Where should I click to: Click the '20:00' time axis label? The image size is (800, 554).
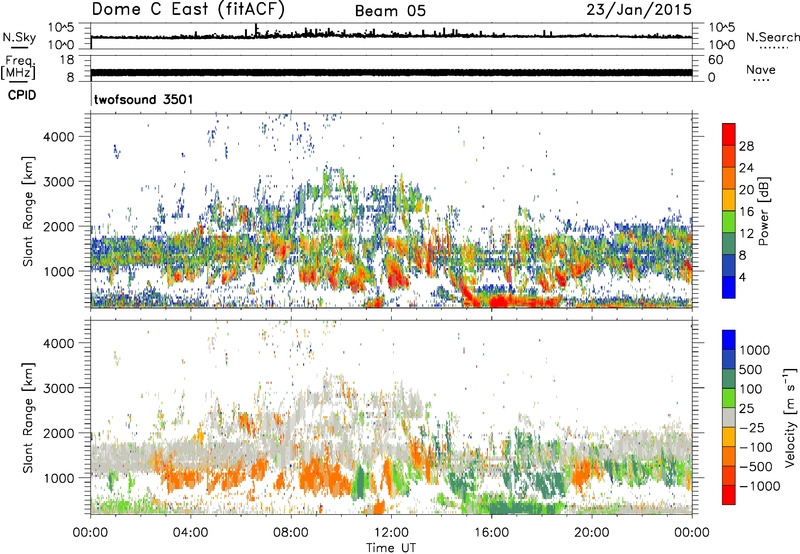tap(592, 533)
